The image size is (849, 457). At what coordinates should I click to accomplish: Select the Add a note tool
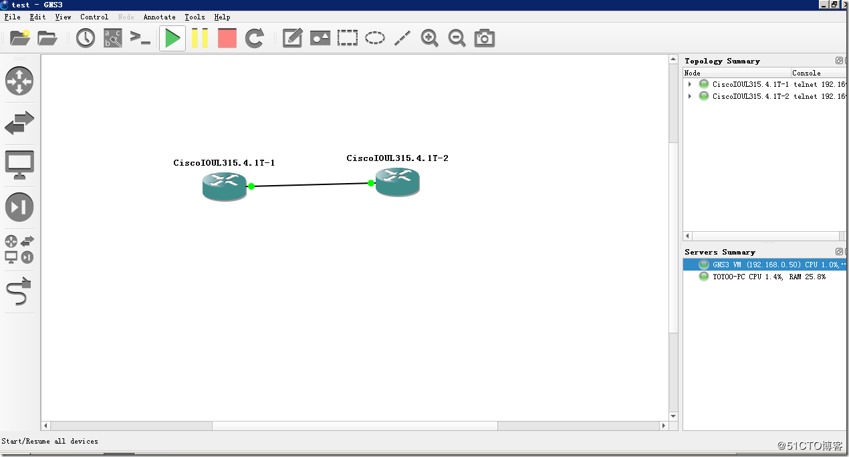point(292,38)
